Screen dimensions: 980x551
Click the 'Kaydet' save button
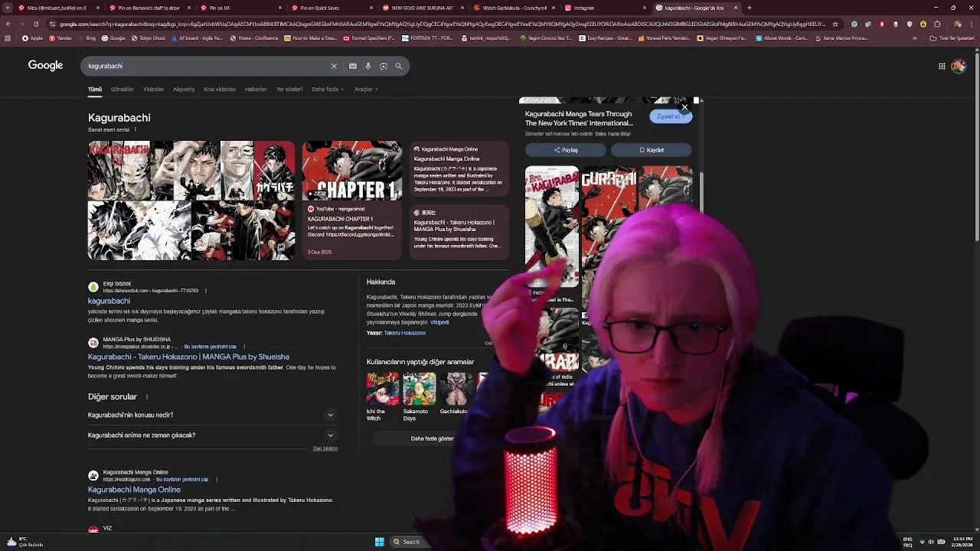(x=652, y=150)
